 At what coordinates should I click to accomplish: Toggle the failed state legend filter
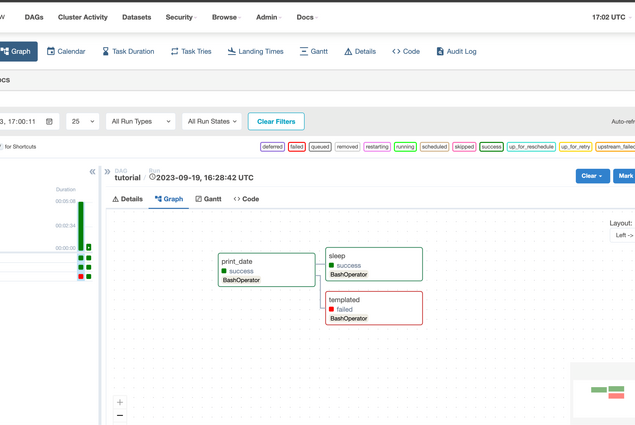click(x=296, y=147)
